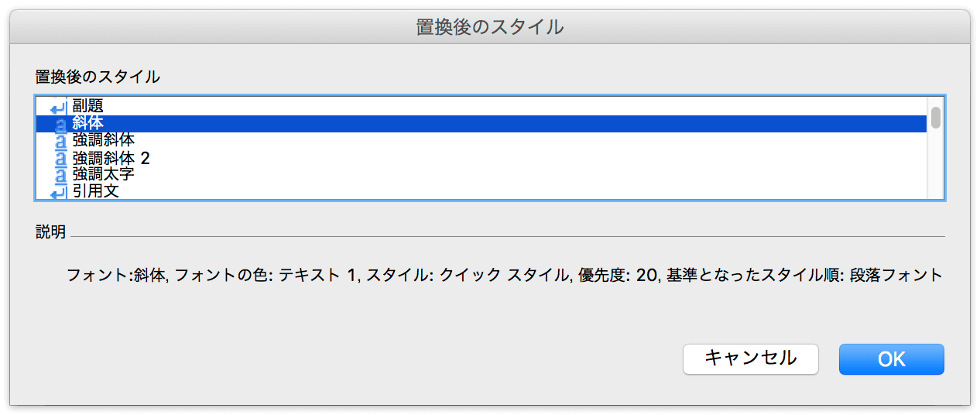Select the highlighted 斜体 style entry
980x415 pixels.
click(x=481, y=124)
